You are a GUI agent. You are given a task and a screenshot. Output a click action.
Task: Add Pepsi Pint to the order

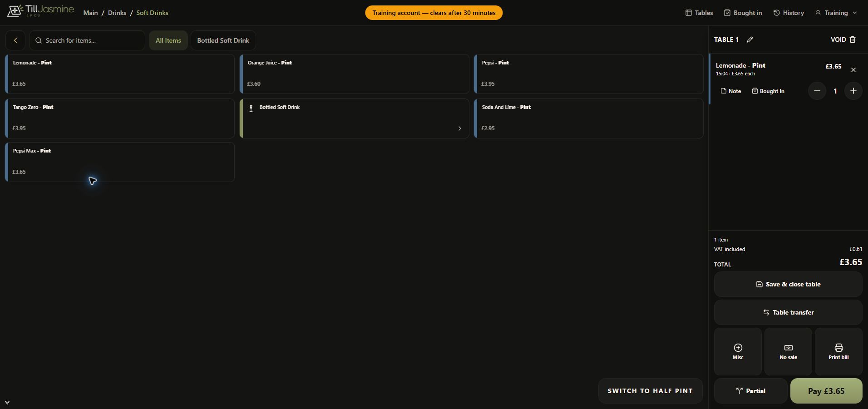pos(589,74)
